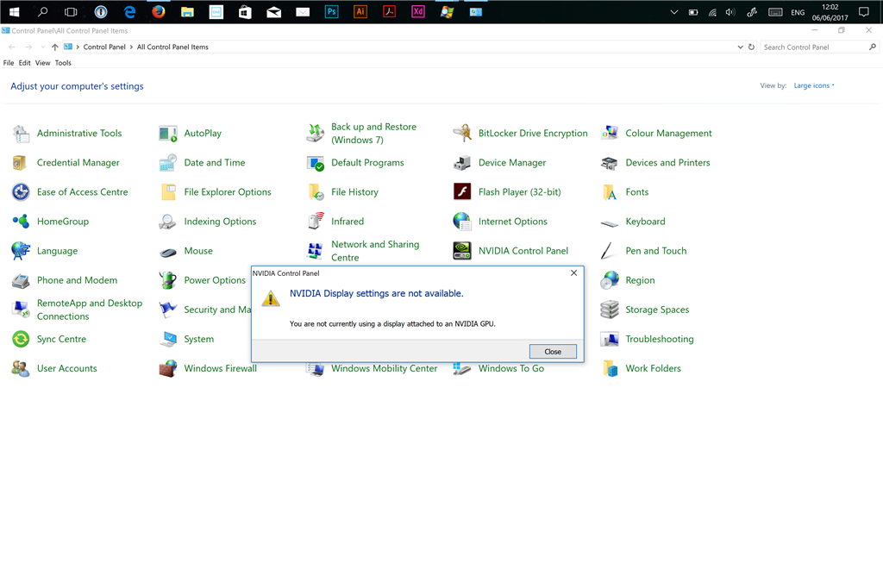Screen dimensions: 883x588
Task: Open Microsoft Edge from the taskbar
Action: (129, 12)
